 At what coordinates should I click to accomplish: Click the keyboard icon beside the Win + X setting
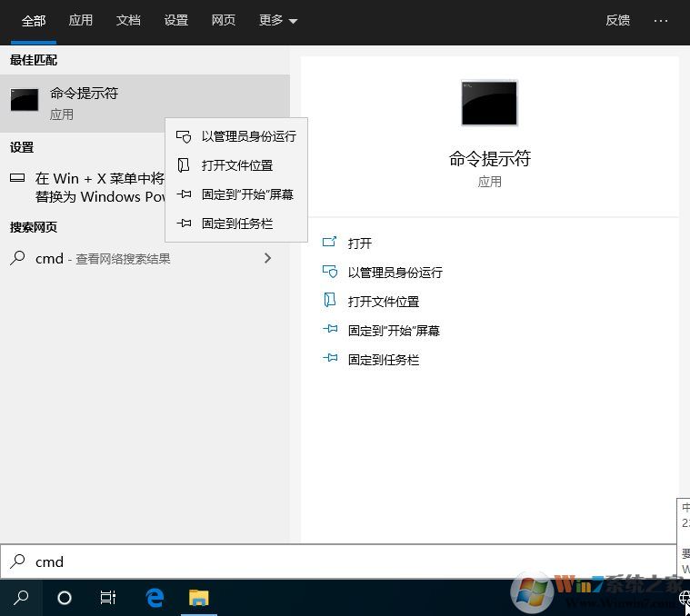click(17, 178)
